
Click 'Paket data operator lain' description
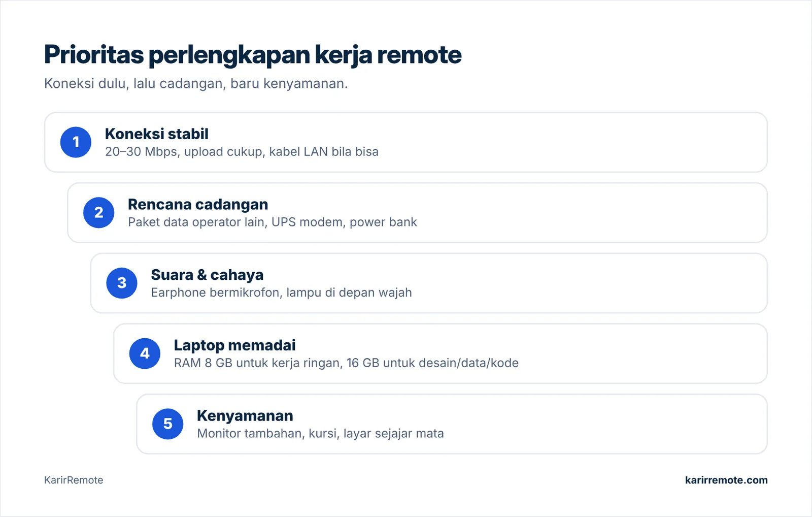coord(273,222)
